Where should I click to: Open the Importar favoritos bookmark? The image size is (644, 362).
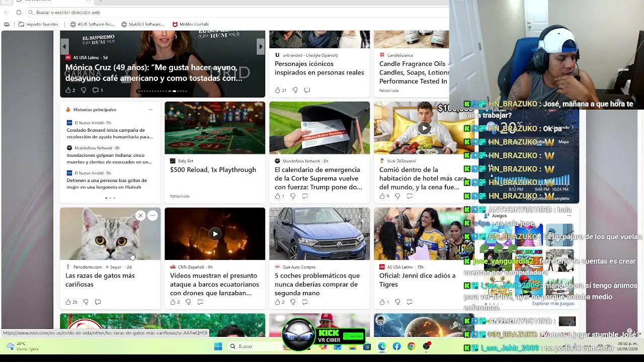point(38,24)
